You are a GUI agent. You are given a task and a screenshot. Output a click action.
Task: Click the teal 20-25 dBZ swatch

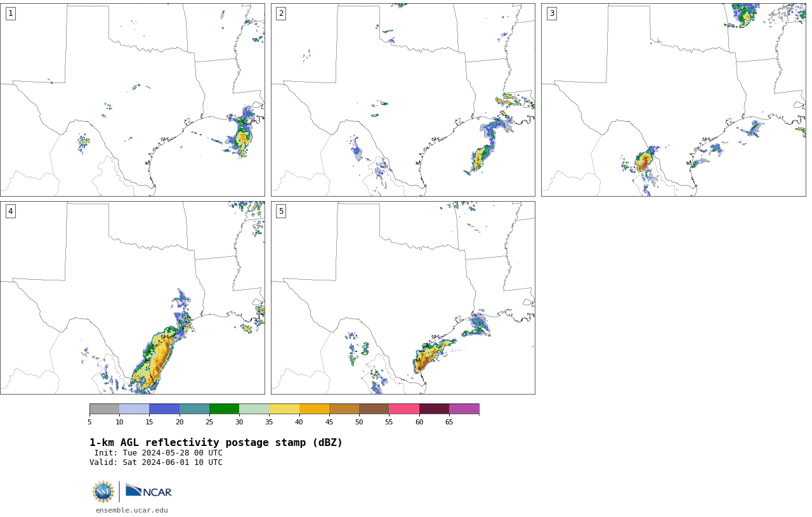[x=194, y=409]
